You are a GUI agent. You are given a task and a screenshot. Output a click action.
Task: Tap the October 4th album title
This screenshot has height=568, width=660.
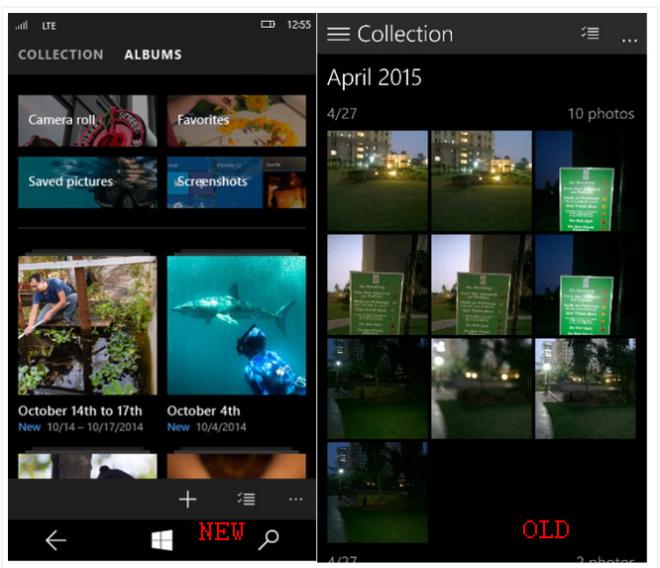tap(203, 411)
